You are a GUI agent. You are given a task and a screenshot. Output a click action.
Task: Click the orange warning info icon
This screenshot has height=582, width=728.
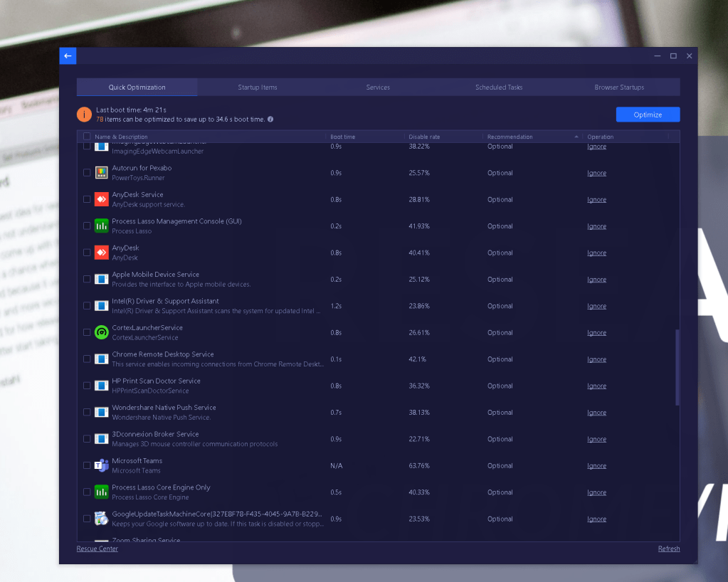(x=84, y=114)
